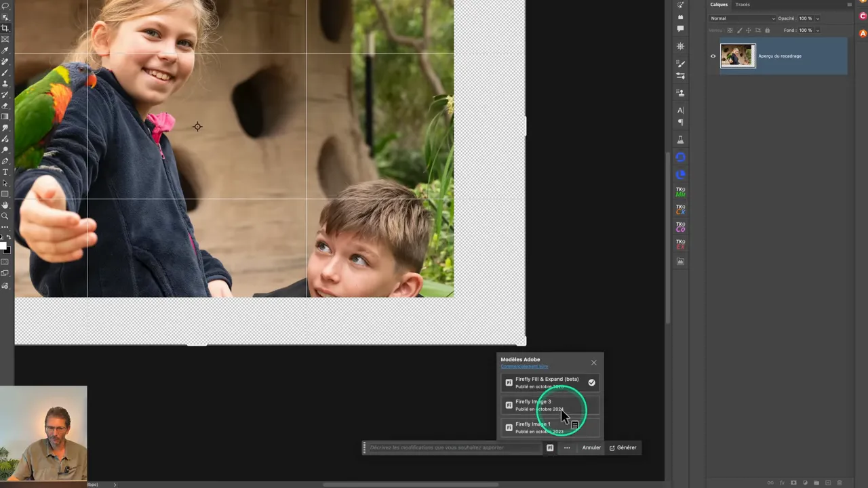Select the Firefly Image 3 model

(534, 405)
